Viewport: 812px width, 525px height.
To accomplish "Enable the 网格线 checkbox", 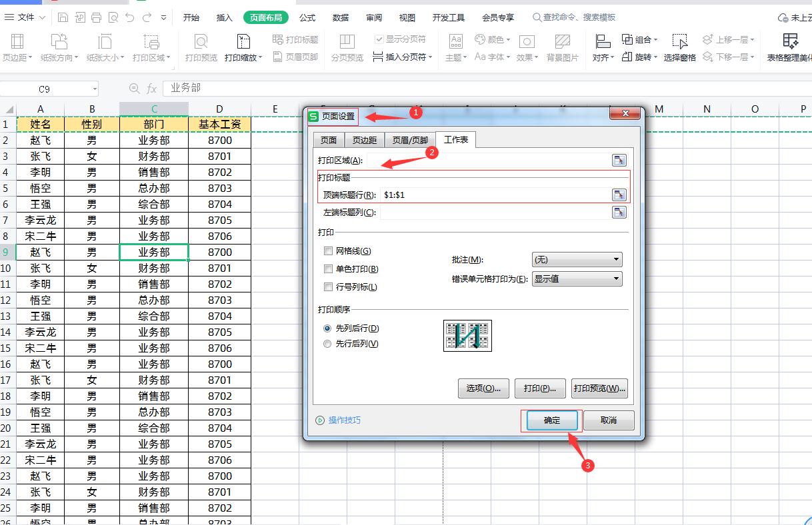I will click(x=328, y=251).
